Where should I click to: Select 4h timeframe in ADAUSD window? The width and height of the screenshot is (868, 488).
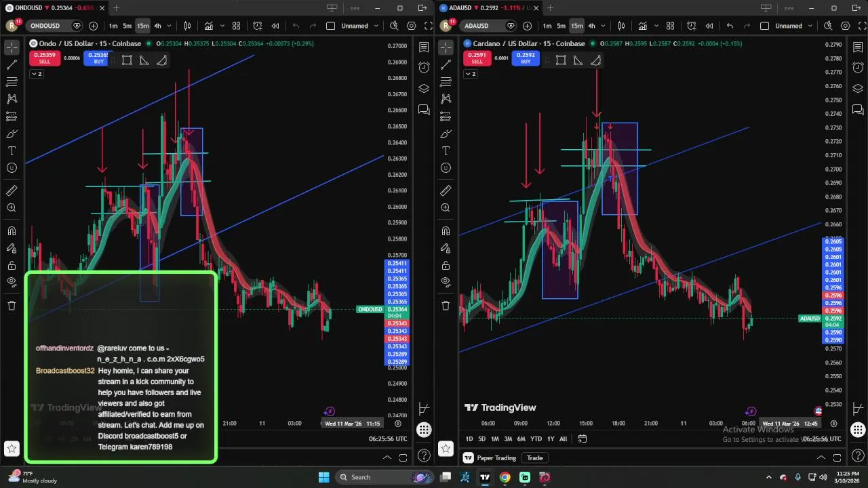click(x=591, y=26)
